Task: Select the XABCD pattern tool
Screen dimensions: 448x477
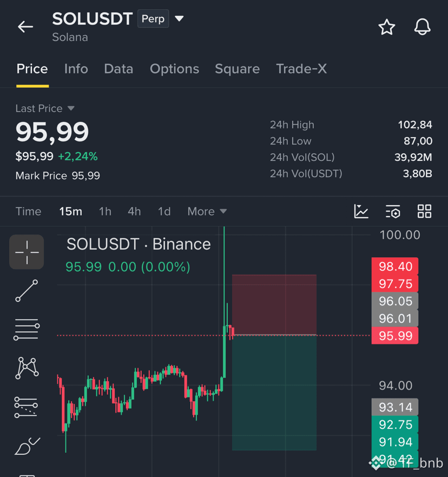Action: coord(27,368)
